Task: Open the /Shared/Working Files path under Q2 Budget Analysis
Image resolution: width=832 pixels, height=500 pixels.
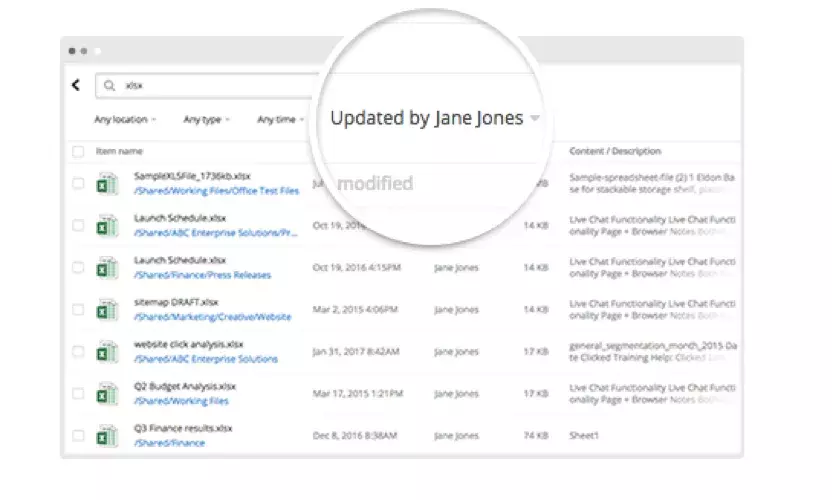Action: pyautogui.click(x=181, y=401)
